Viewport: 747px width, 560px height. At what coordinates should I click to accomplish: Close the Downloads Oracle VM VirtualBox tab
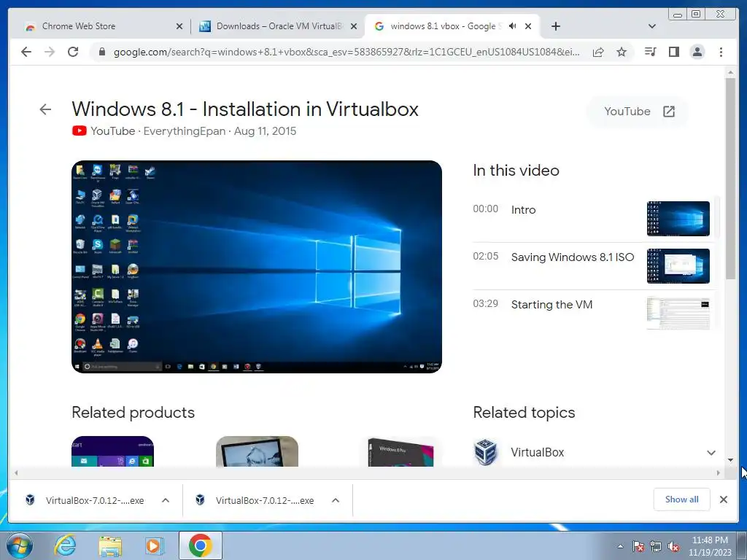pyautogui.click(x=354, y=26)
